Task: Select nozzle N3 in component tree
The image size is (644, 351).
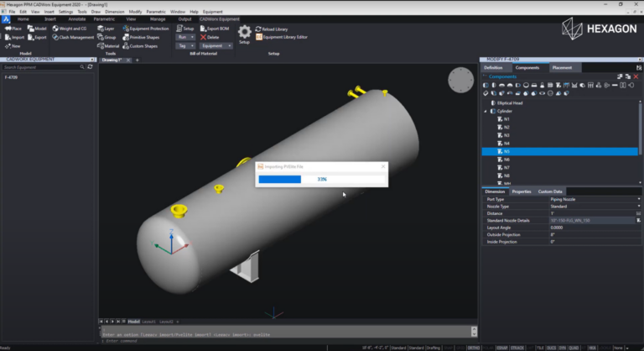Action: click(506, 135)
